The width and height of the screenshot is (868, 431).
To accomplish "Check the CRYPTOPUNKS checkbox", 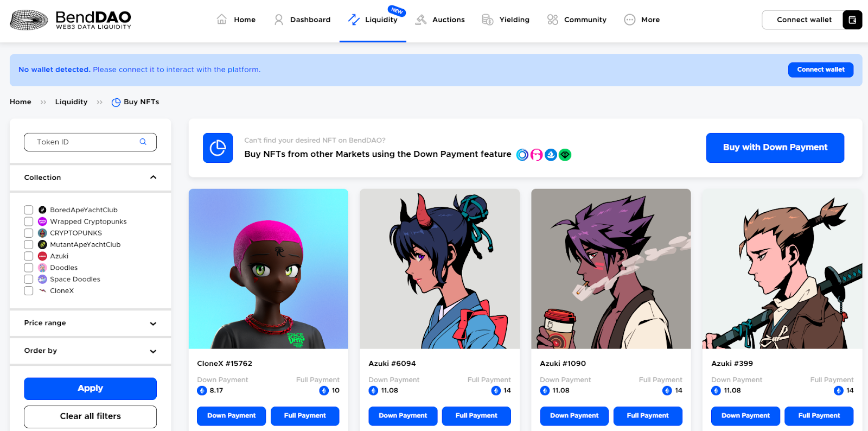I will tap(29, 233).
